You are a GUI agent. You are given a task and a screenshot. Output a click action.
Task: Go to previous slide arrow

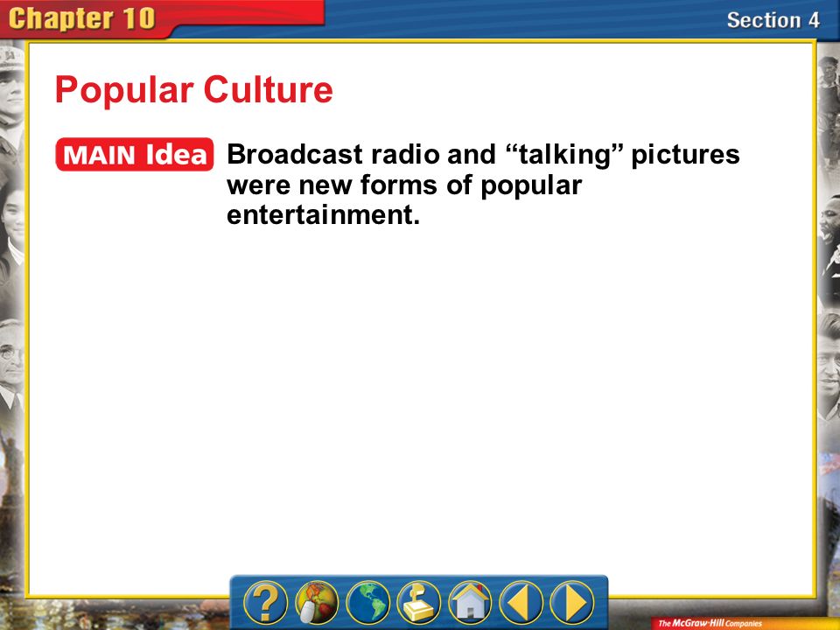(x=521, y=603)
